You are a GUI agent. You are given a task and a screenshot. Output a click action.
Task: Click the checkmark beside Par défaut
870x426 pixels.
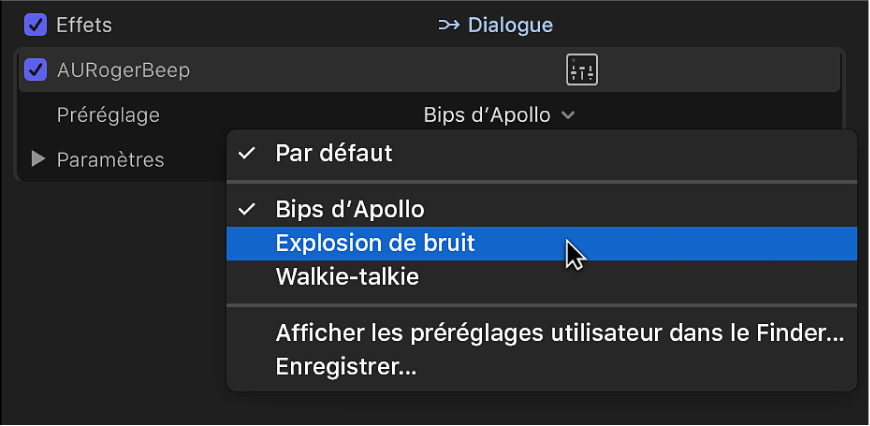point(246,153)
